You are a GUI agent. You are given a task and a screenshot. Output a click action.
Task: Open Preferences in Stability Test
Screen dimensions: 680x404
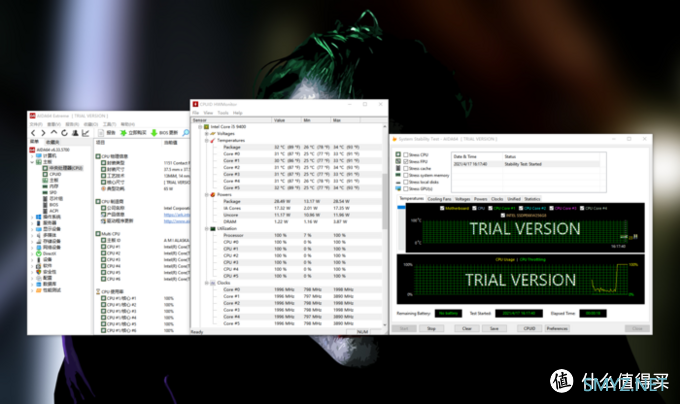coord(557,329)
